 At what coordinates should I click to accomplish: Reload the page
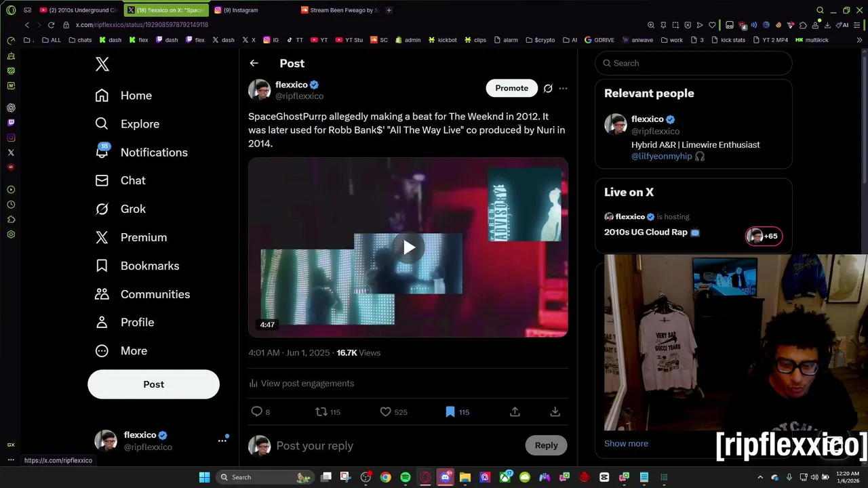coord(51,25)
